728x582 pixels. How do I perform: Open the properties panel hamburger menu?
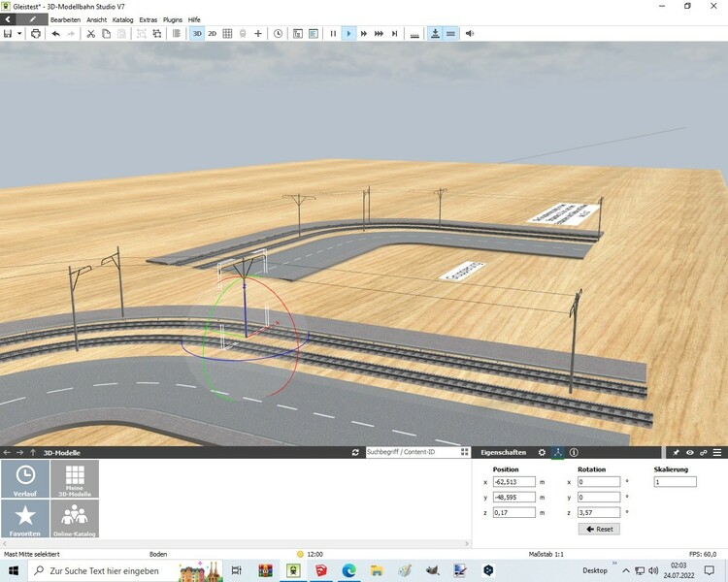[717, 452]
